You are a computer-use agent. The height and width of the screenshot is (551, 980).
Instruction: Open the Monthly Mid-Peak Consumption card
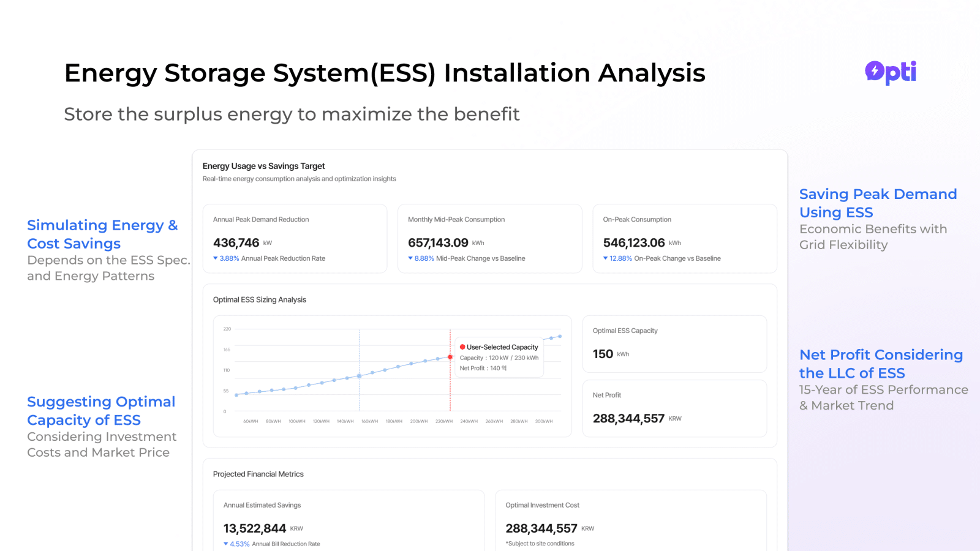[x=490, y=239]
